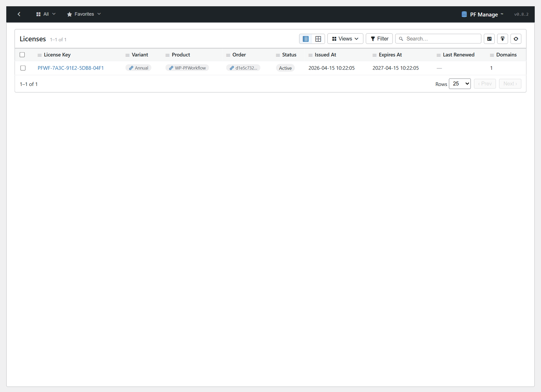Image resolution: width=541 pixels, height=392 pixels.
Task: Go to the Next page
Action: [x=510, y=84]
